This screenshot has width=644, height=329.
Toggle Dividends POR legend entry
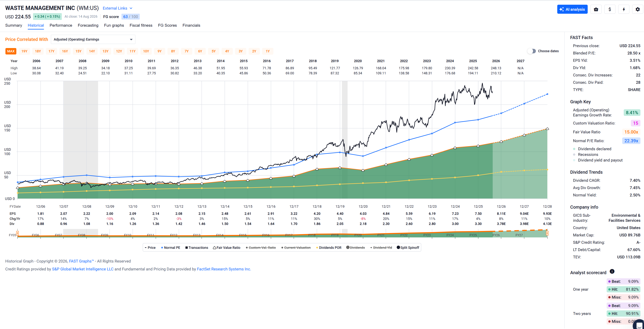329,248
